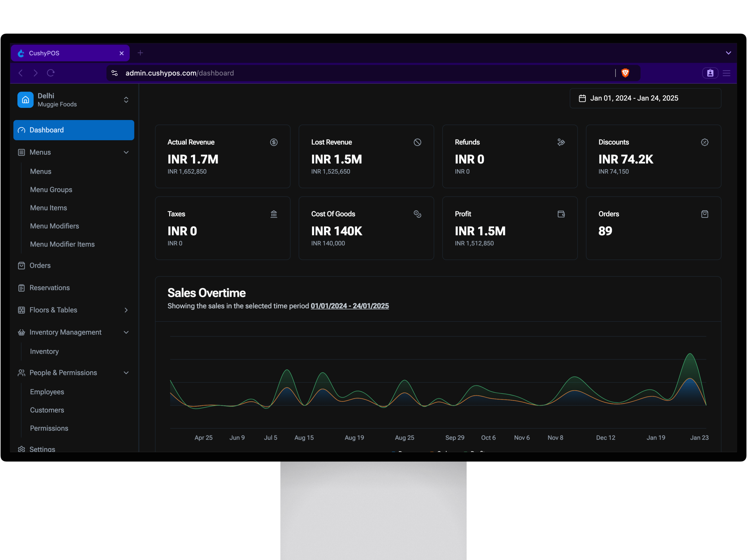Click the site settings icon in address bar
This screenshot has width=747, height=560.
[x=115, y=73]
